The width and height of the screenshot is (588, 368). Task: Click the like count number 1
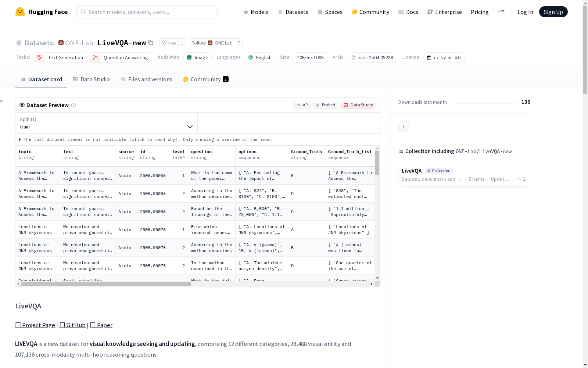coord(182,43)
